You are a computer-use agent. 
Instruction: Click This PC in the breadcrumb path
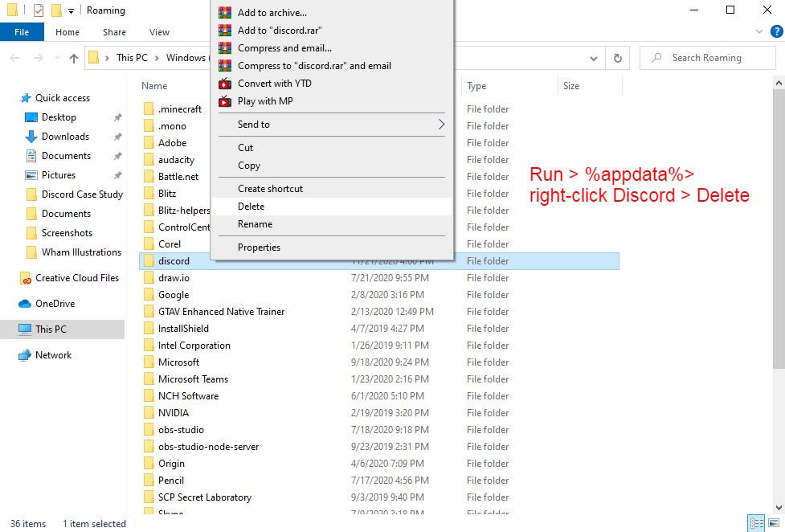(132, 58)
